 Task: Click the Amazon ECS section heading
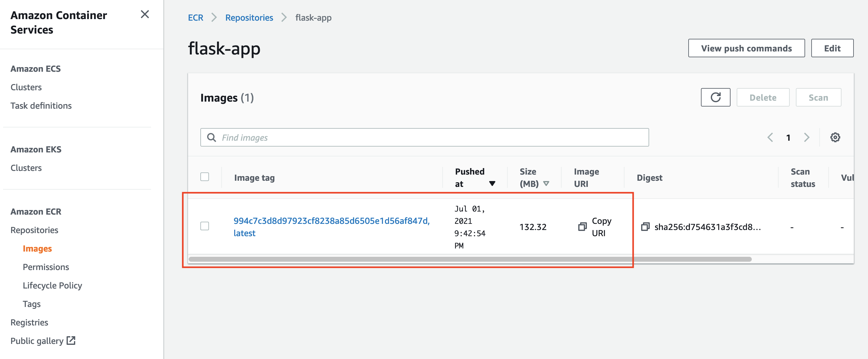tap(35, 69)
